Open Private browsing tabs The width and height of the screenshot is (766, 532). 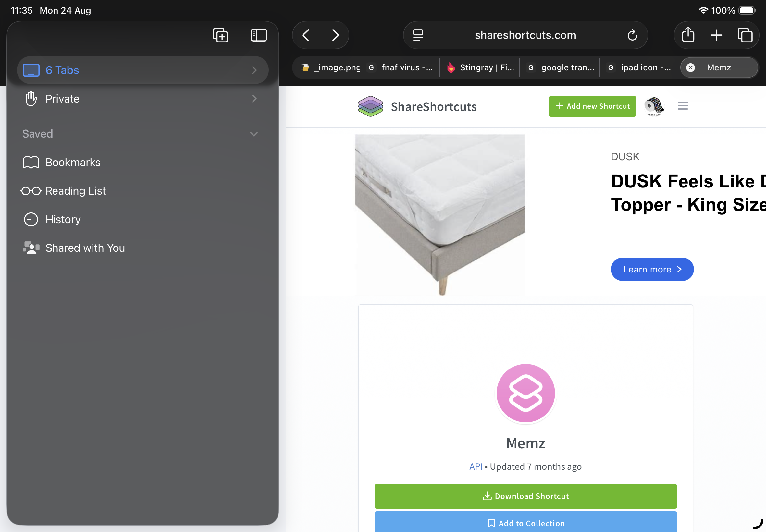click(143, 99)
